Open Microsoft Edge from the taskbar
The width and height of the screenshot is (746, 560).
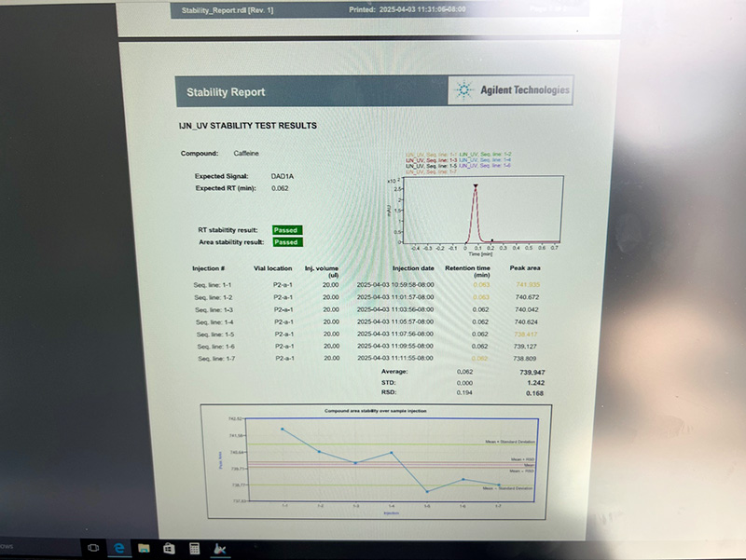tap(119, 547)
